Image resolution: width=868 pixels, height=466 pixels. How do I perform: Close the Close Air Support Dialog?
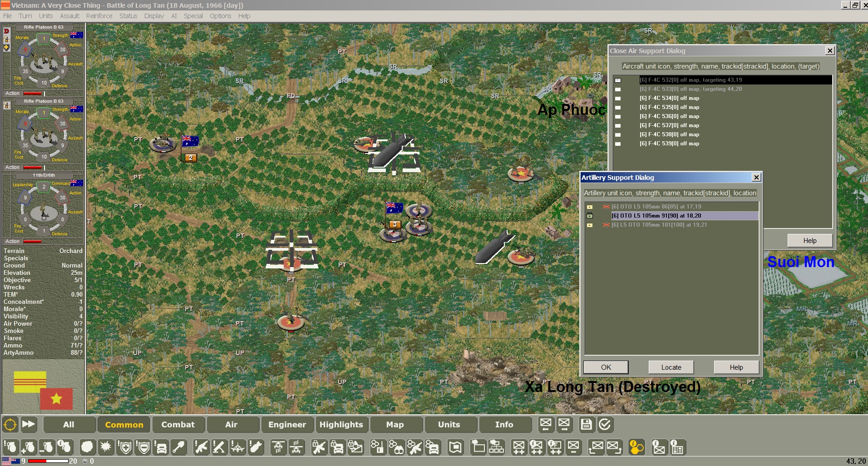pyautogui.click(x=830, y=51)
